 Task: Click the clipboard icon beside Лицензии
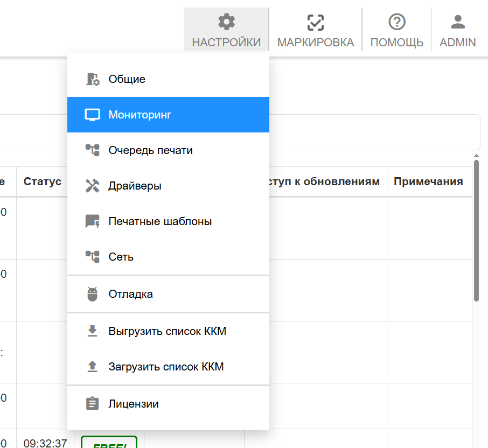(93, 403)
